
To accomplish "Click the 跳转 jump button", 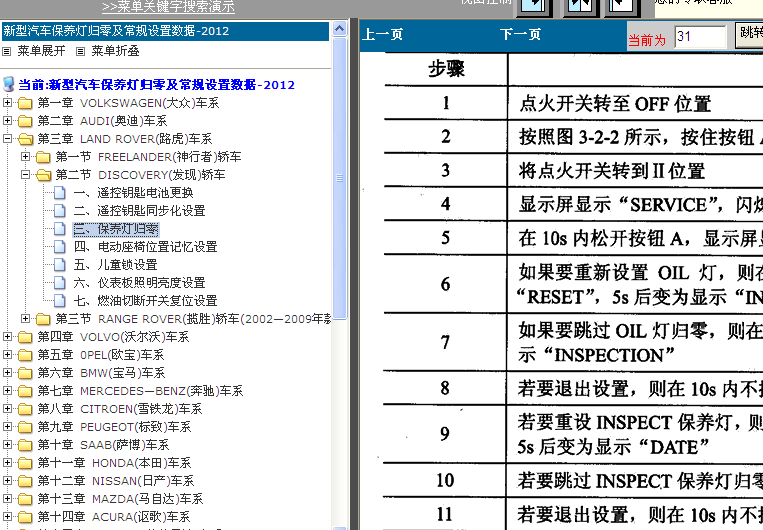I will [x=749, y=36].
